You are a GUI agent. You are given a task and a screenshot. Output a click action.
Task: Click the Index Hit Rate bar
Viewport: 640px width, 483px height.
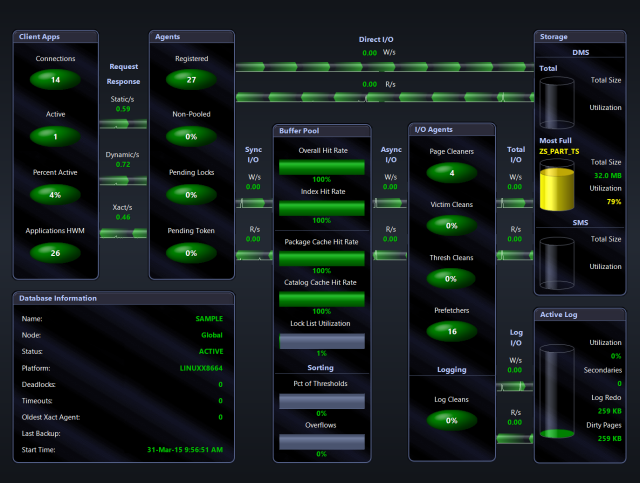pos(322,208)
